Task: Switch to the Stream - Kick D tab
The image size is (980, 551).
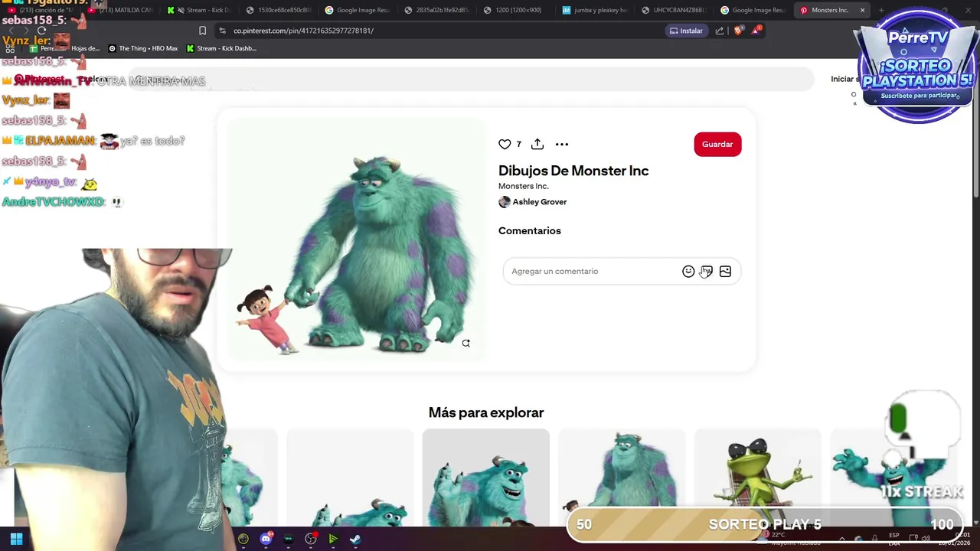Action: tap(200, 10)
